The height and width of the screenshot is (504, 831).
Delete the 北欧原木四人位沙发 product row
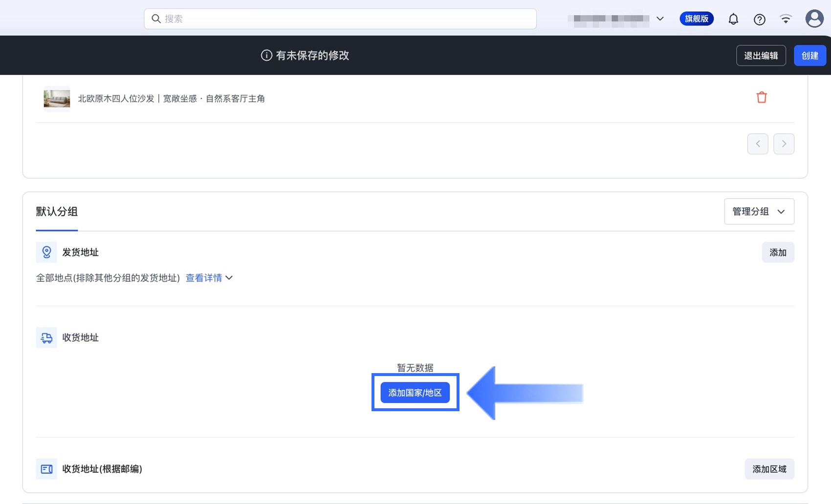tap(762, 98)
